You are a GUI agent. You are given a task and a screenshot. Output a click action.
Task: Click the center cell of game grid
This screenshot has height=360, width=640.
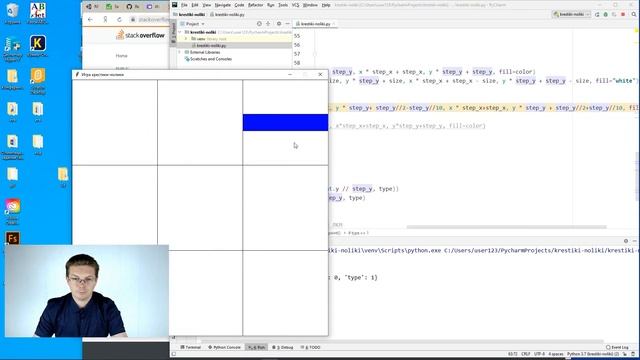tap(200, 208)
